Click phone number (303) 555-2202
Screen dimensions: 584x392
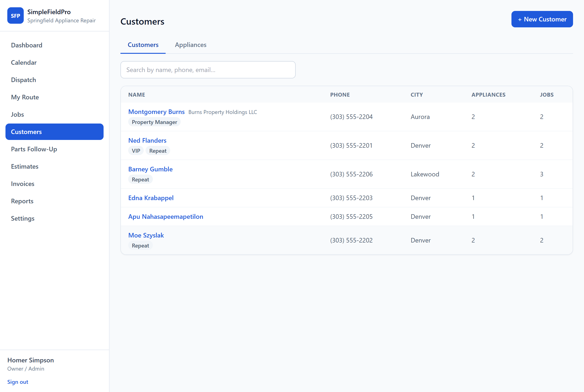pyautogui.click(x=351, y=240)
